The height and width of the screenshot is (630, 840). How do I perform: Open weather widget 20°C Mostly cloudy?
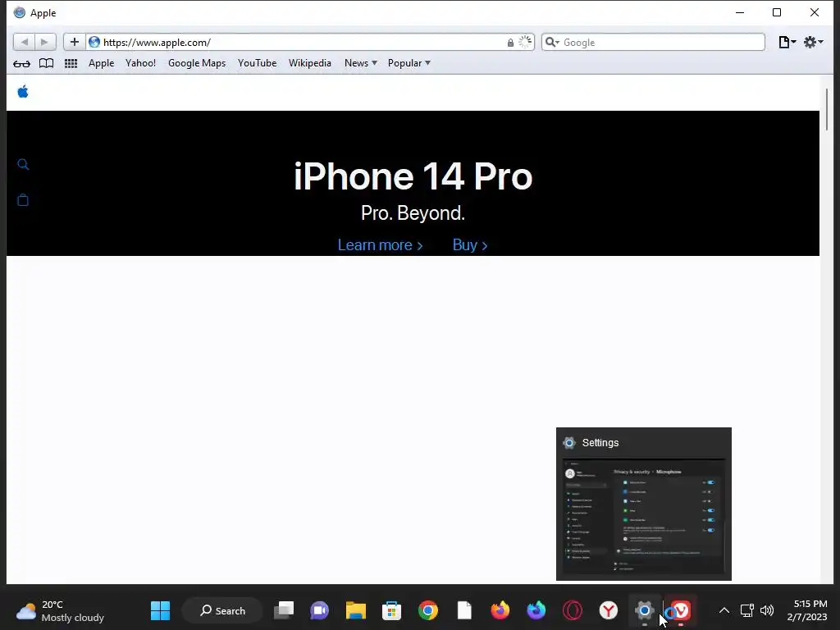[x=60, y=610]
